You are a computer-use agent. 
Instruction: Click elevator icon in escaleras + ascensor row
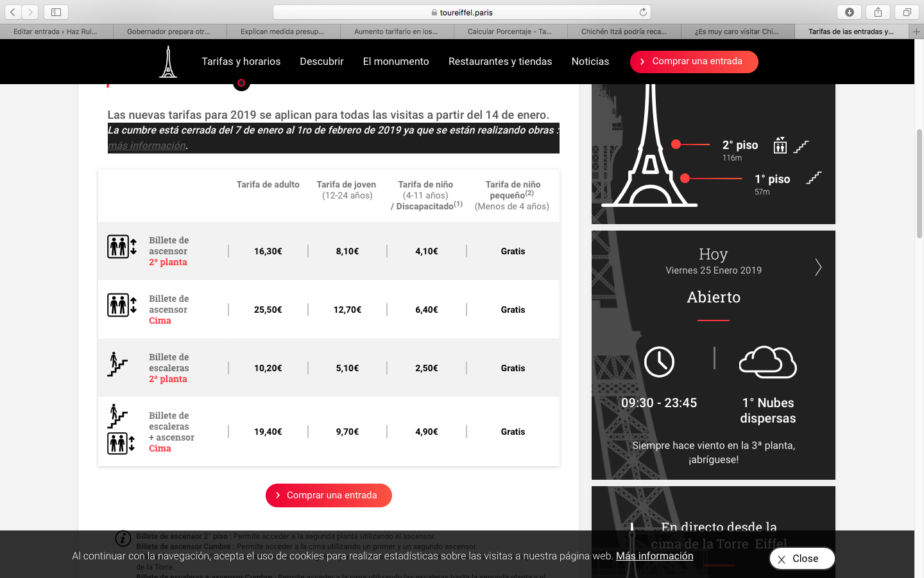(x=121, y=443)
